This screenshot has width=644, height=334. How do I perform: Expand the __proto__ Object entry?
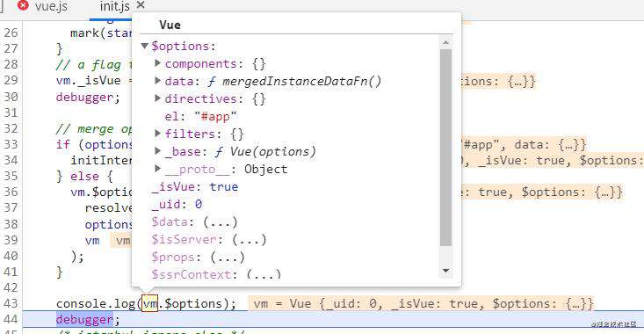[x=158, y=169]
